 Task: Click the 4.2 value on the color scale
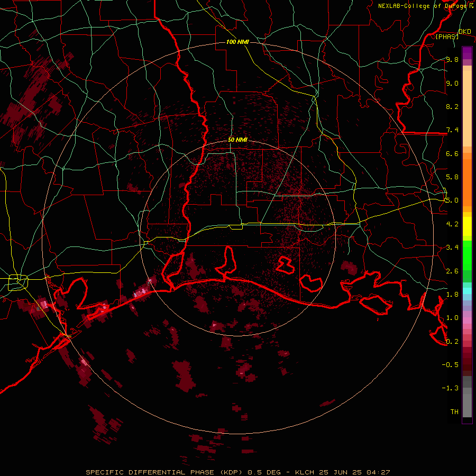coord(452,224)
